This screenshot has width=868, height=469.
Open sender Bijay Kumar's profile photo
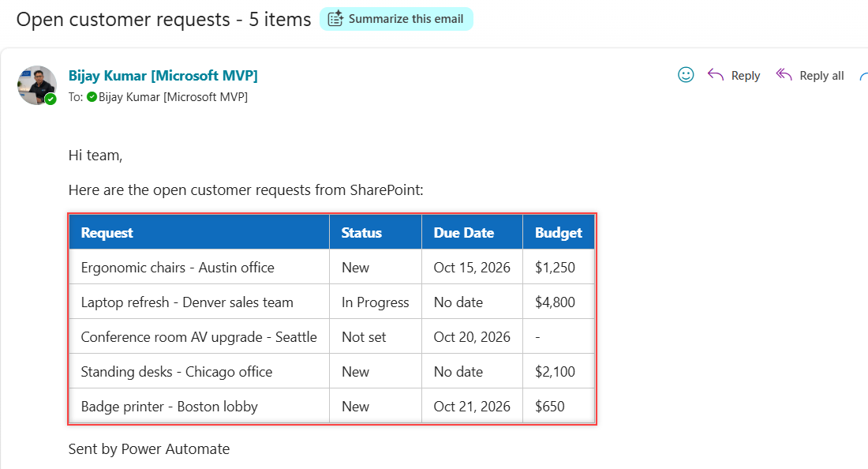click(x=37, y=85)
